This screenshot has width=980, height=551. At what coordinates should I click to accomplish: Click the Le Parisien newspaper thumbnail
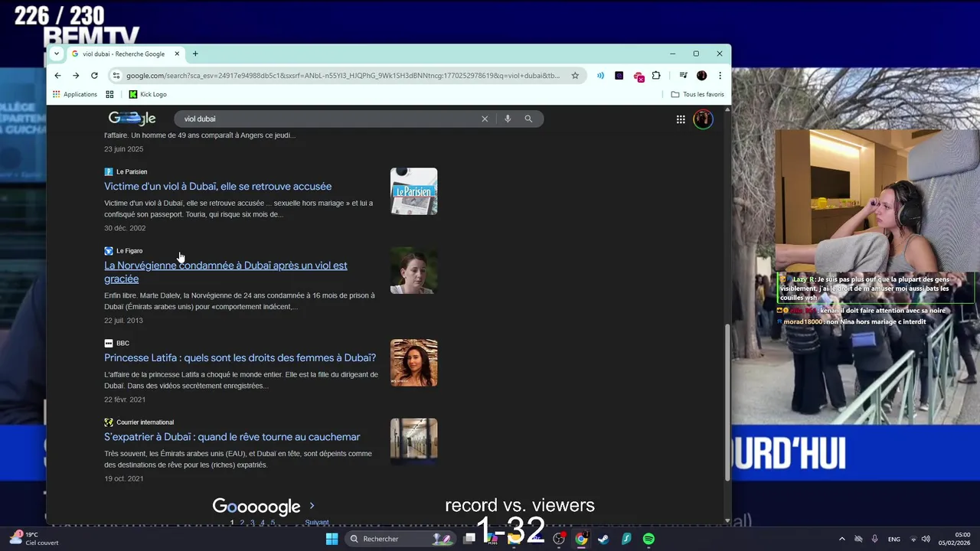pos(413,191)
